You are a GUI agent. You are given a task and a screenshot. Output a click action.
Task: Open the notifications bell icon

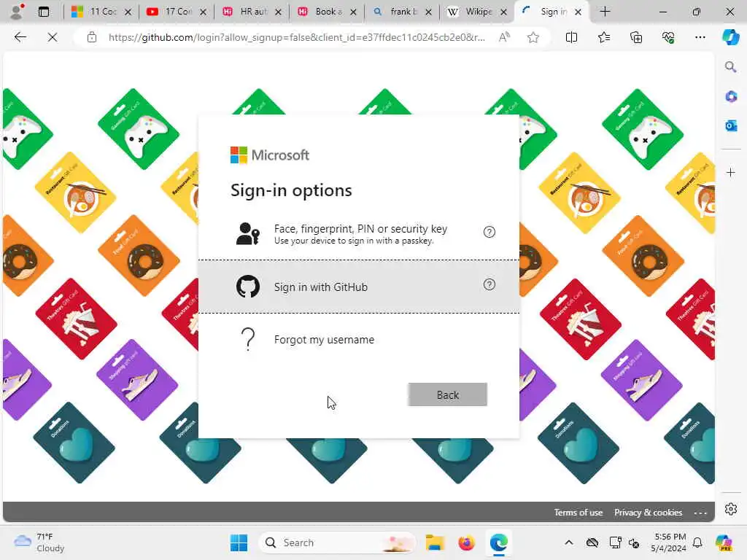coord(697,542)
